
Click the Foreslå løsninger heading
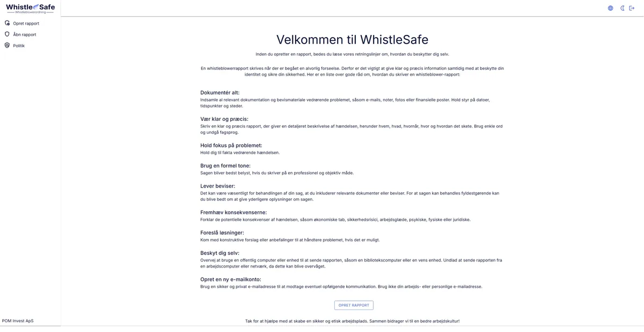[x=222, y=233]
